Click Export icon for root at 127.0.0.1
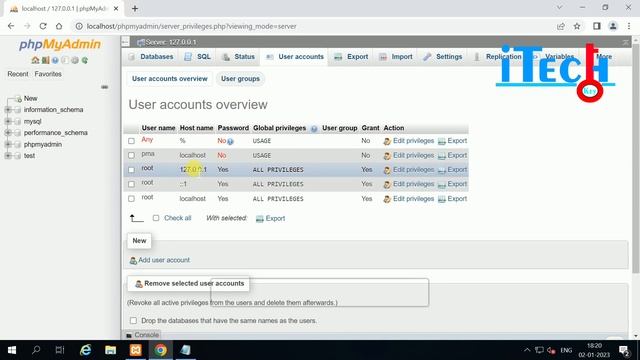640x360 pixels. point(442,170)
